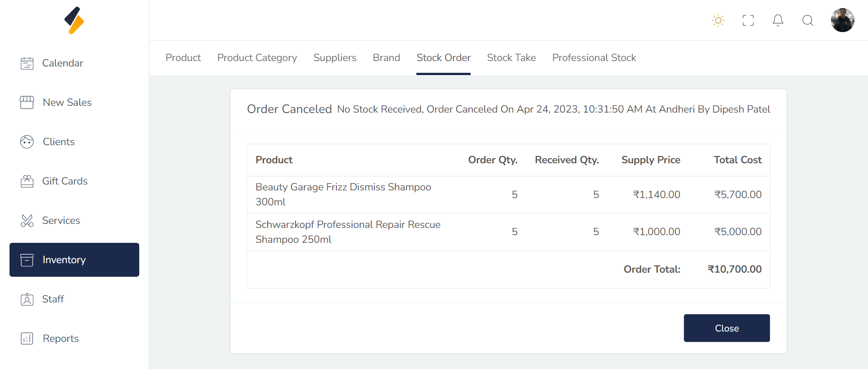
Task: Open notifications bell
Action: pyautogui.click(x=778, y=20)
